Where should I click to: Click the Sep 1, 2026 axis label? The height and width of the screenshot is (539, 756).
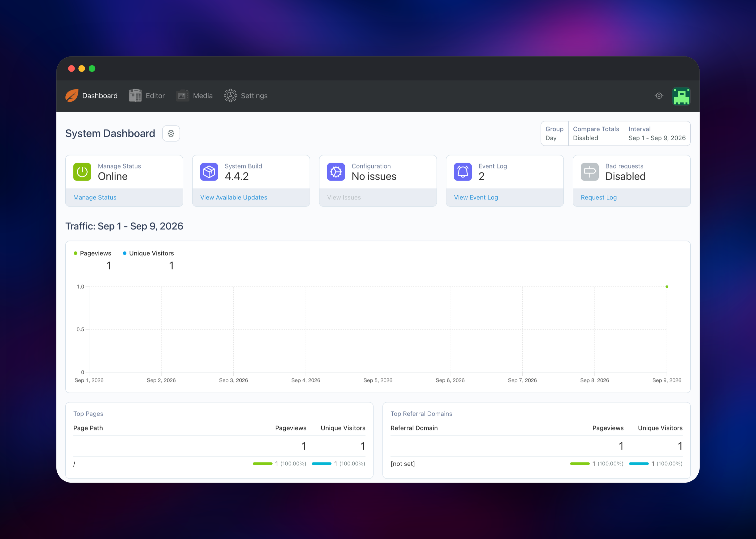coord(89,380)
